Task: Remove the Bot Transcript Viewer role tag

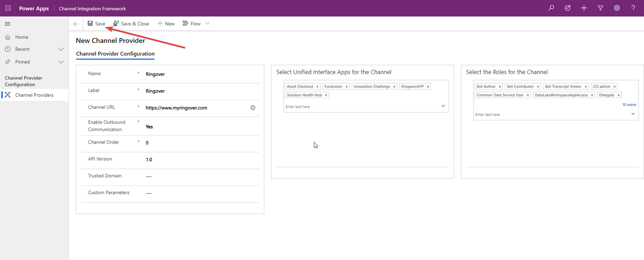Action: (586, 86)
